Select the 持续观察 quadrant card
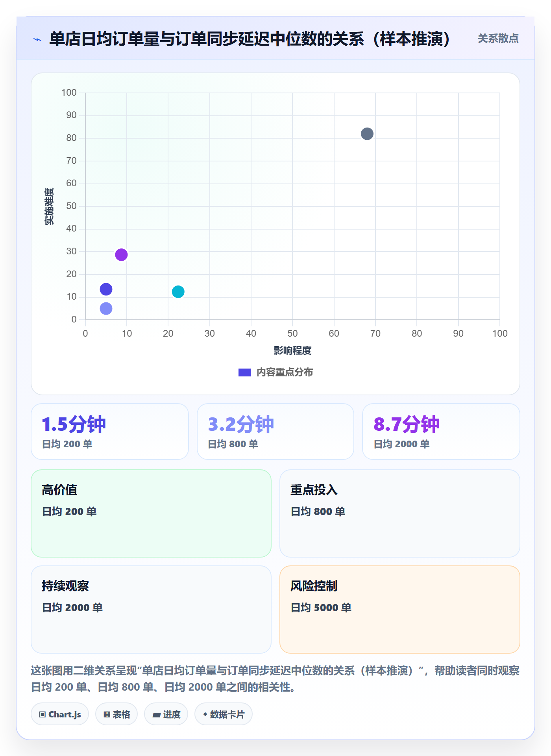Screen dimensions: 551x756 click(151, 610)
